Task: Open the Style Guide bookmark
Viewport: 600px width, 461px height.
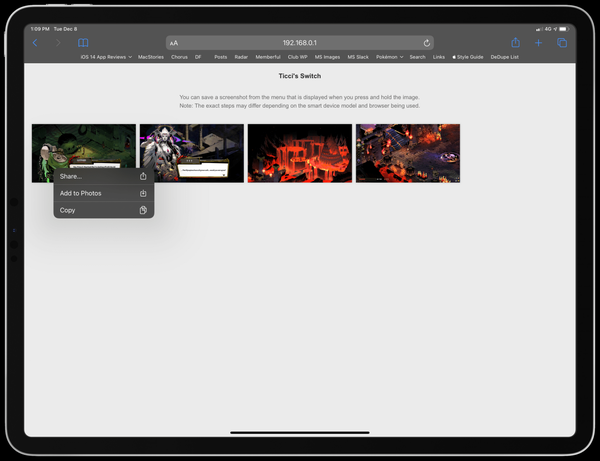Action: (468, 57)
